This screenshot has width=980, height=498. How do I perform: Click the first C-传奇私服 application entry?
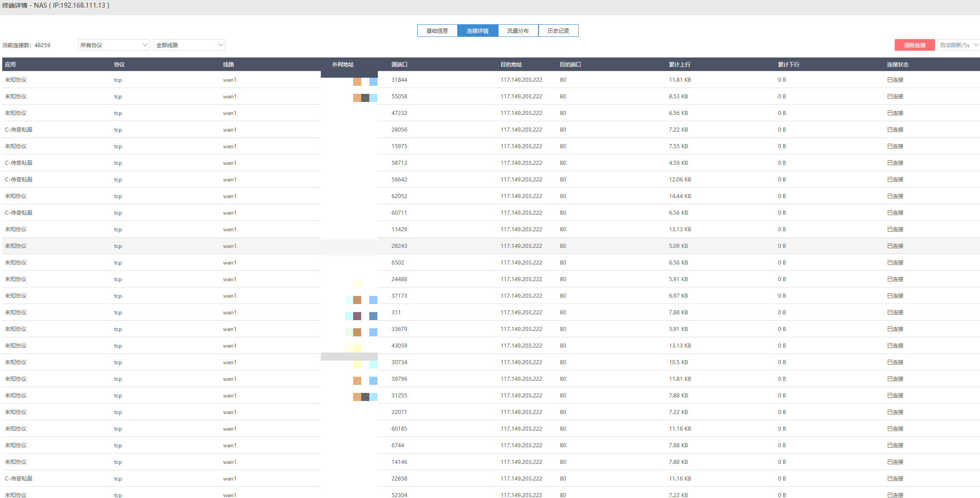(x=19, y=130)
